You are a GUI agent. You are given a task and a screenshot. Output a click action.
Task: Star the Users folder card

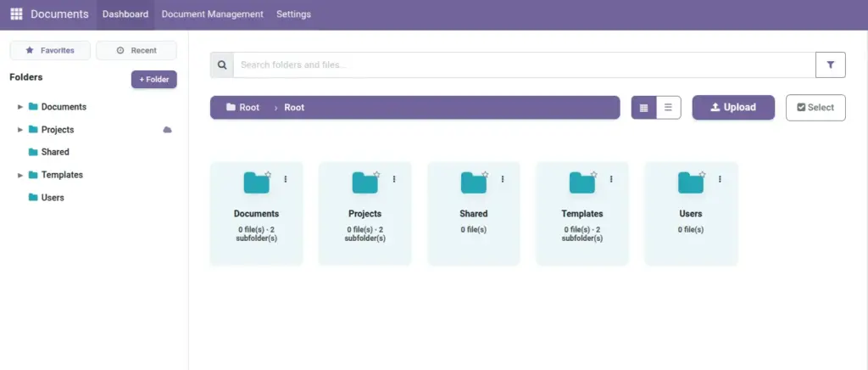(702, 174)
